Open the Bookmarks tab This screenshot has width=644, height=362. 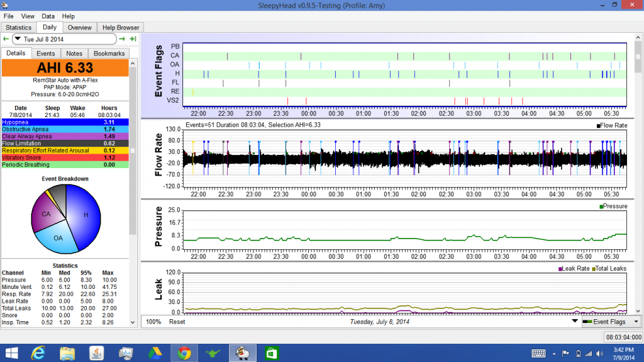click(x=109, y=54)
